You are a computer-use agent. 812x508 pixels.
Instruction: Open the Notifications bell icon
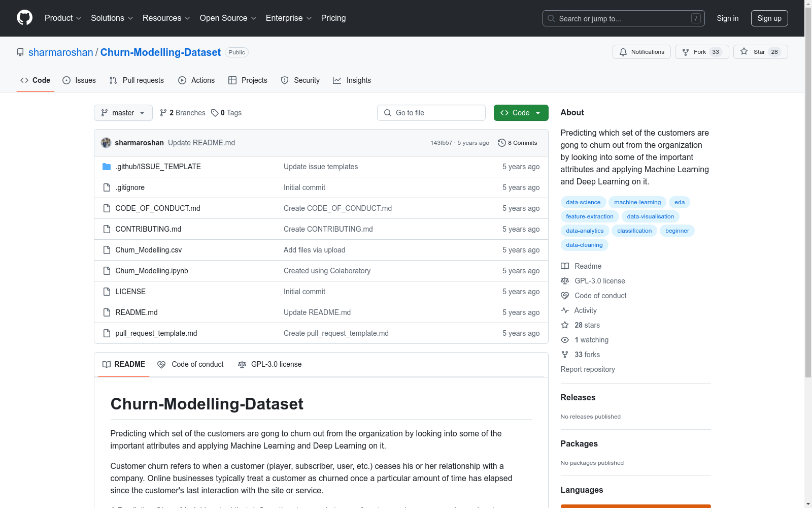coord(623,51)
